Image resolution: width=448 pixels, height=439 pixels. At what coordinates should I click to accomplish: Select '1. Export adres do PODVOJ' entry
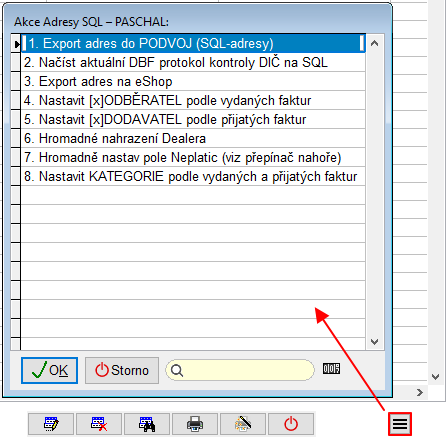(x=193, y=43)
